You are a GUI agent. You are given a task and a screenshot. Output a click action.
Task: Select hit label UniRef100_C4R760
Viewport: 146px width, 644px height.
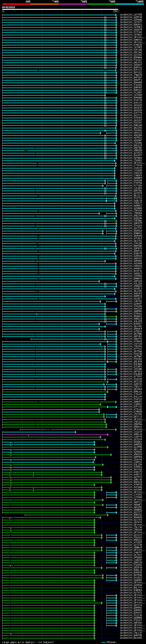(x=131, y=301)
